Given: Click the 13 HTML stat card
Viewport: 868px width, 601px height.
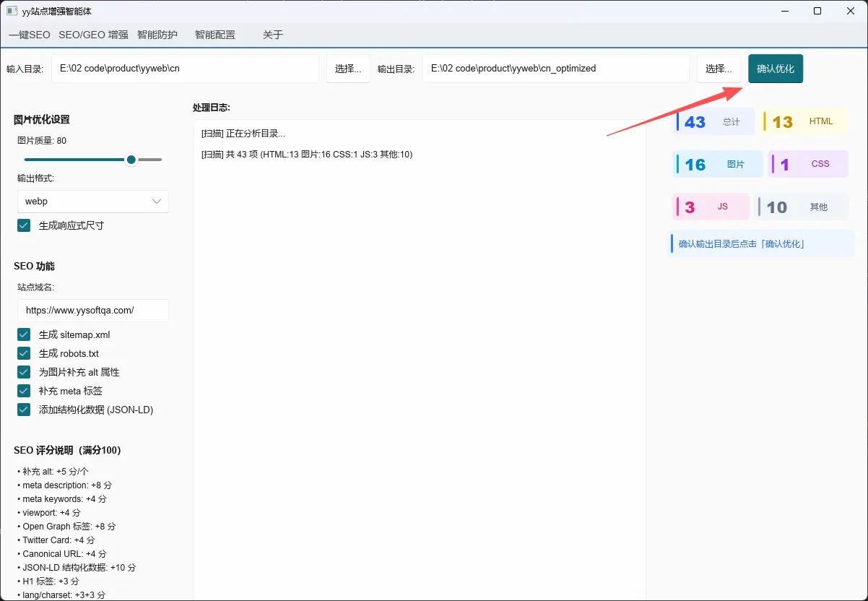Looking at the screenshot, I should tap(805, 121).
